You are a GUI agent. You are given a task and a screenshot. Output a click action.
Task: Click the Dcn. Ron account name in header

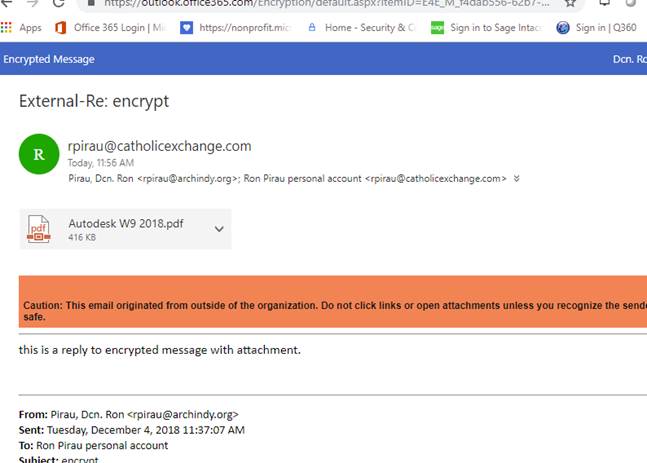tap(629, 59)
